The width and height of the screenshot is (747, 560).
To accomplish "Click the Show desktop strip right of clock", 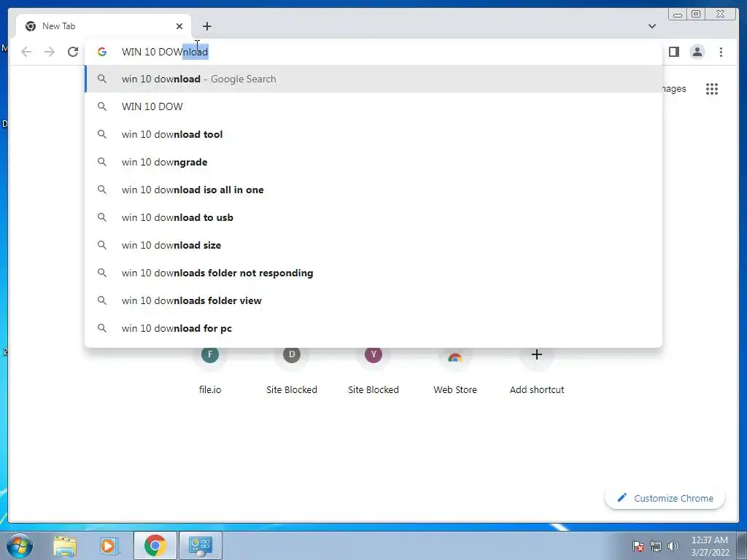I will click(x=742, y=545).
